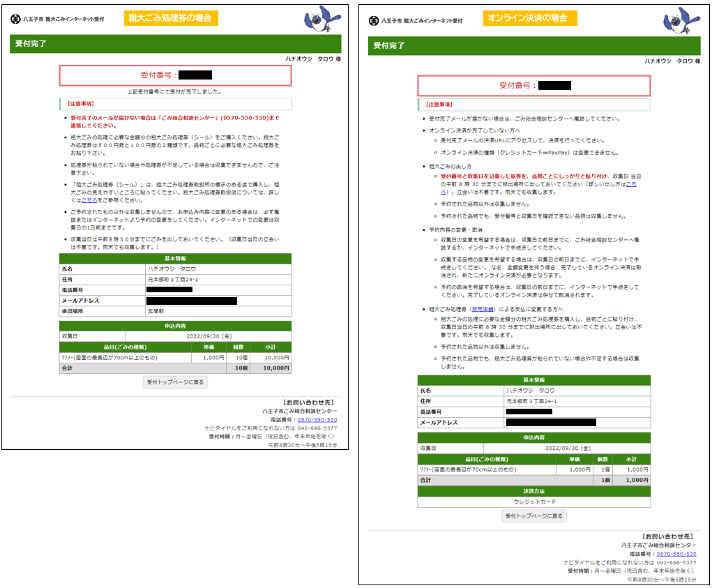Click the 0570-550-530 phone link, left footer
Viewport: 712px width, 588px height.
(317, 420)
